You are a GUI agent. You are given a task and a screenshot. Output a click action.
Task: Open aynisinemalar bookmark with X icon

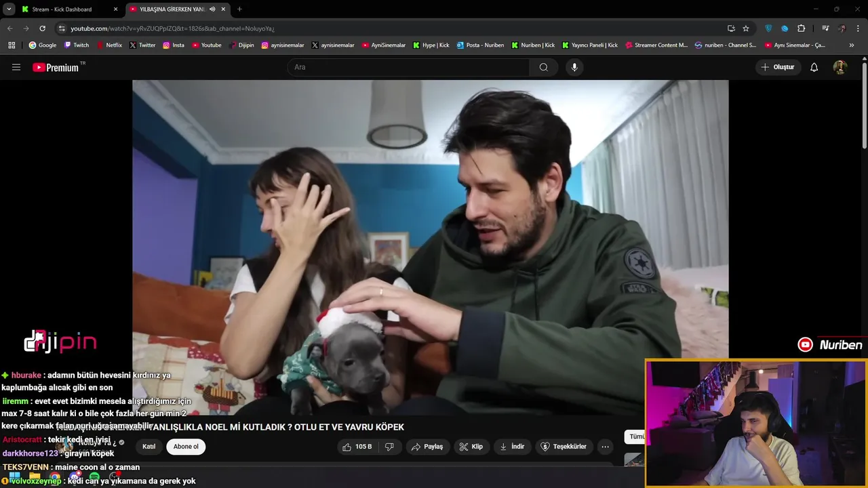(x=333, y=45)
